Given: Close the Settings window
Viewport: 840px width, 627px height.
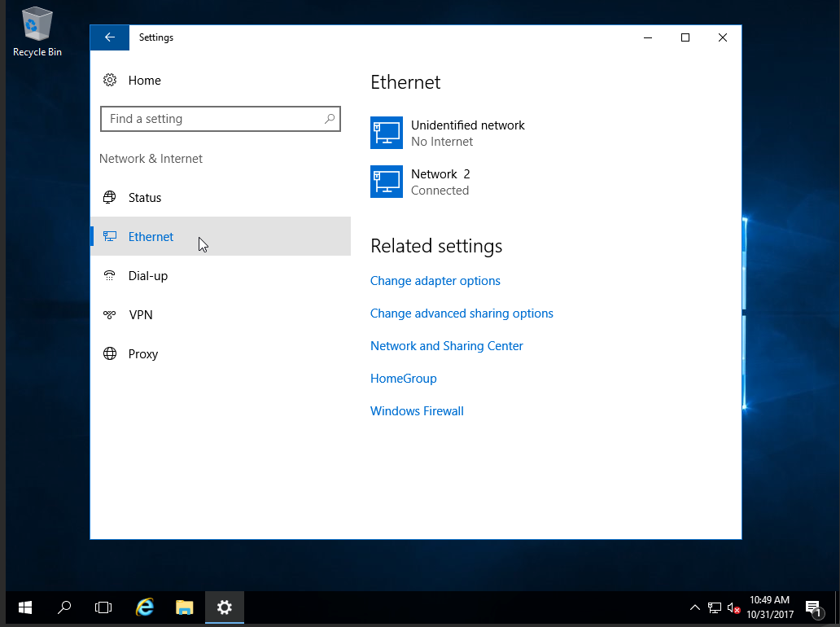Looking at the screenshot, I should click(723, 37).
